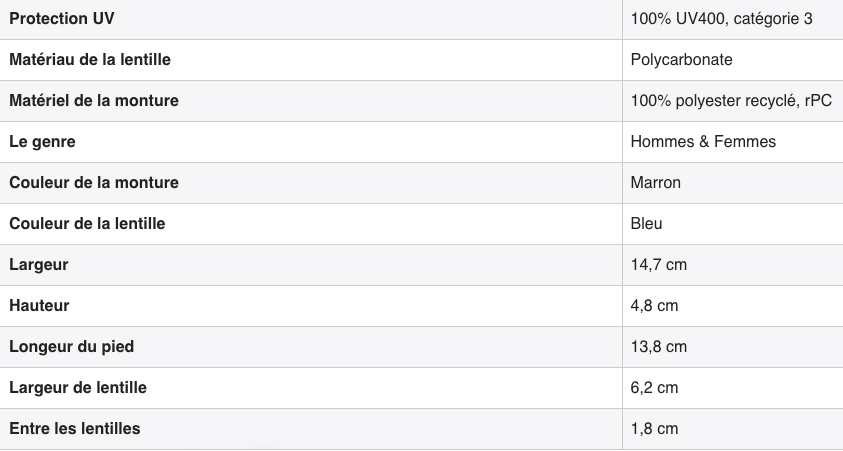
Task: Select the Protection UV label
Action: 62,19
